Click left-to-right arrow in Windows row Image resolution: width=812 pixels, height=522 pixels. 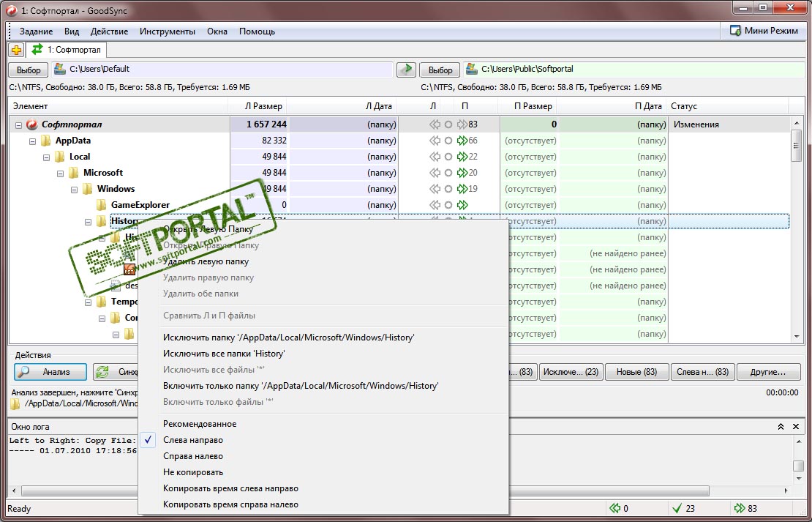(x=462, y=189)
